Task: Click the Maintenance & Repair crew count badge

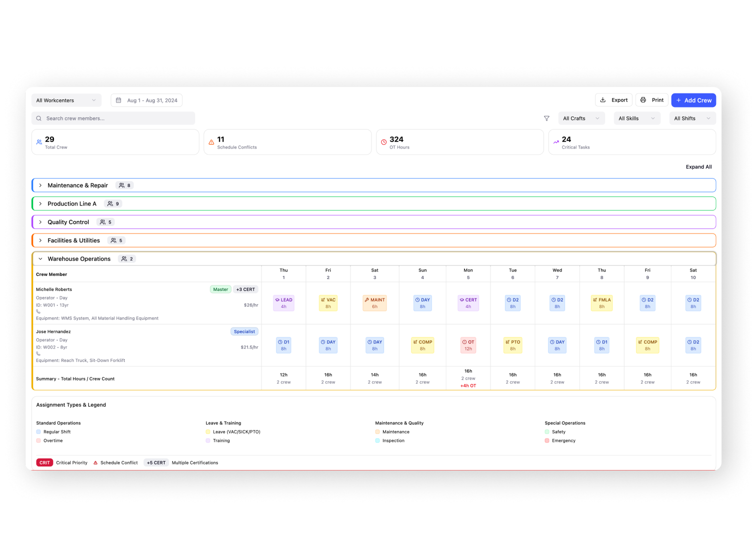Action: [x=124, y=185]
